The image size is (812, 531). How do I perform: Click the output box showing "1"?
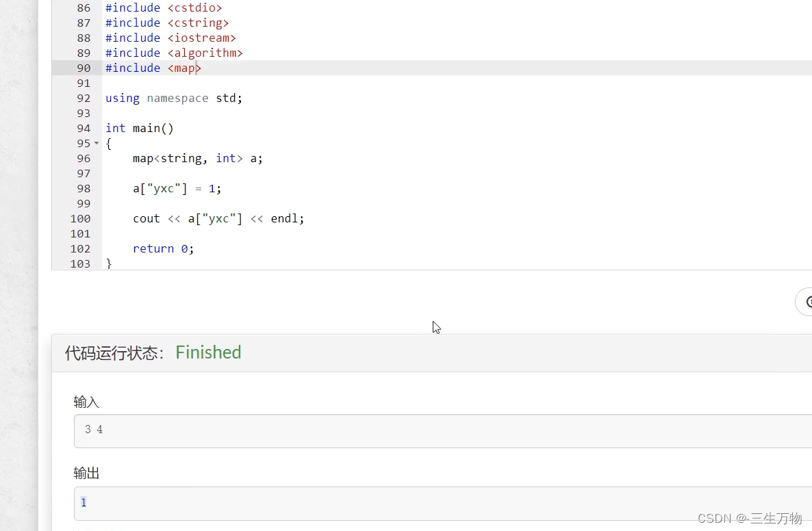[443, 503]
